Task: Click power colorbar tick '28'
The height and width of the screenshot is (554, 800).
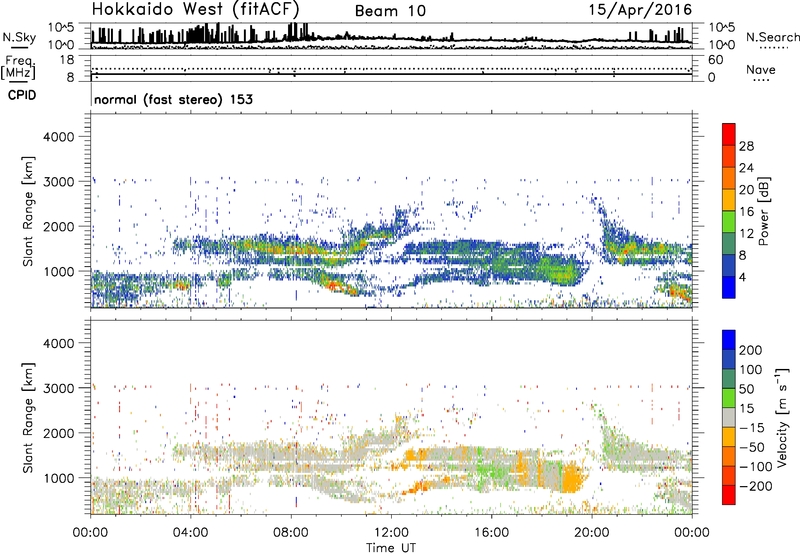Action: pyautogui.click(x=746, y=146)
